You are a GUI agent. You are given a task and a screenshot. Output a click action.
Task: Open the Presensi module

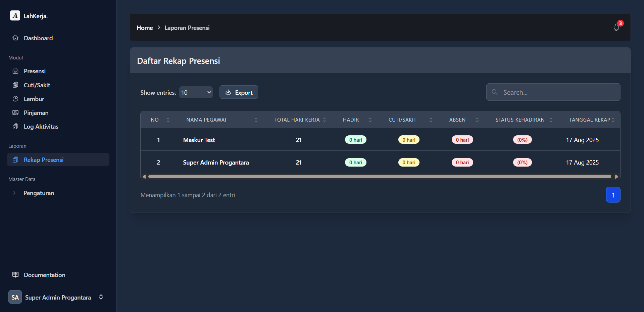[x=35, y=71]
